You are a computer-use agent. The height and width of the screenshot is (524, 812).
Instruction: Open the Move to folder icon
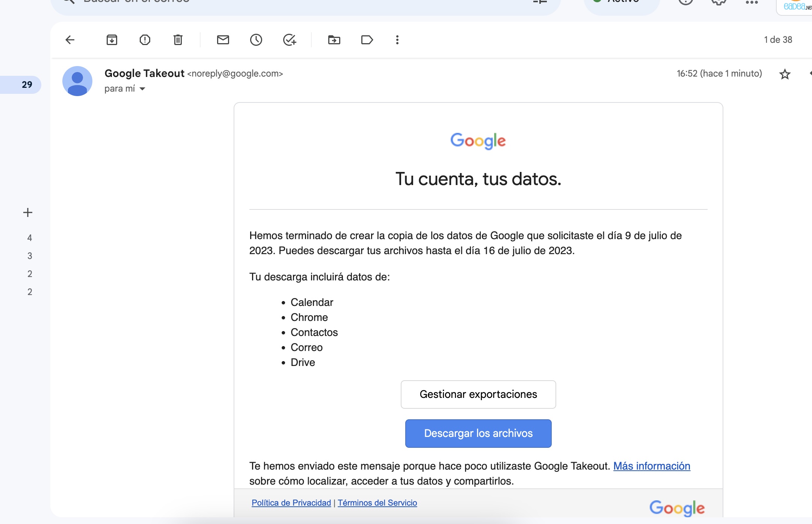click(334, 40)
